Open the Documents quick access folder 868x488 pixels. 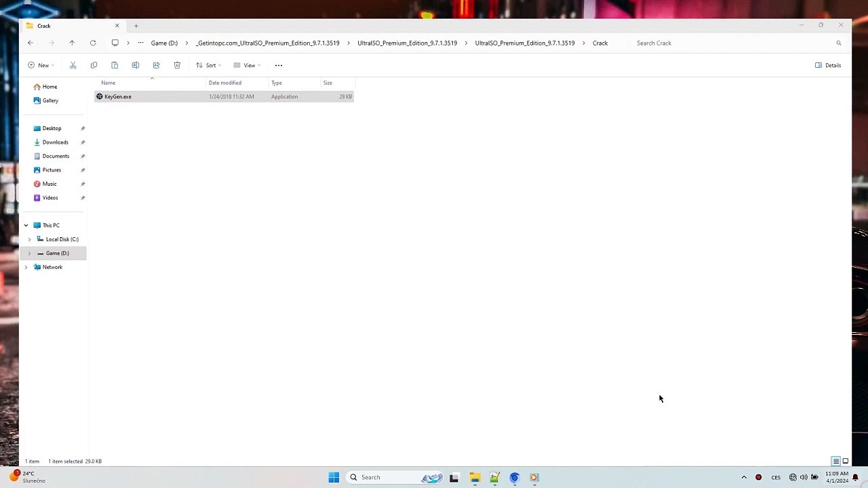56,156
